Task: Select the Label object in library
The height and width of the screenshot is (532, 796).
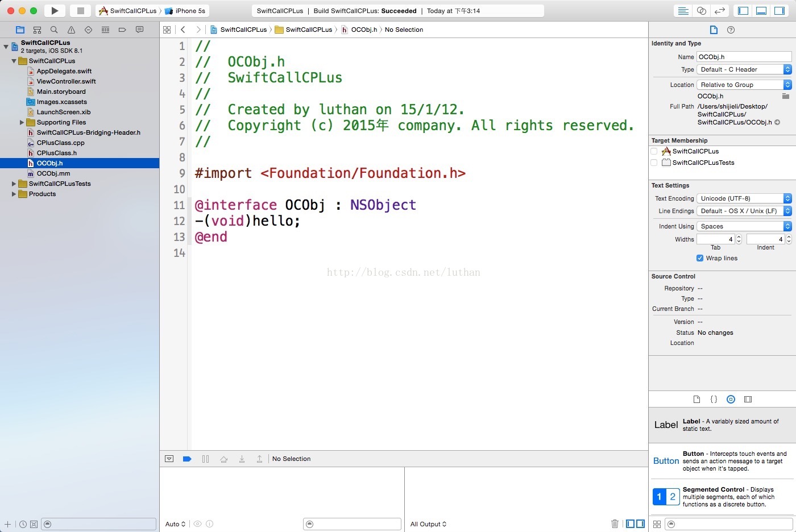Action: [722, 425]
